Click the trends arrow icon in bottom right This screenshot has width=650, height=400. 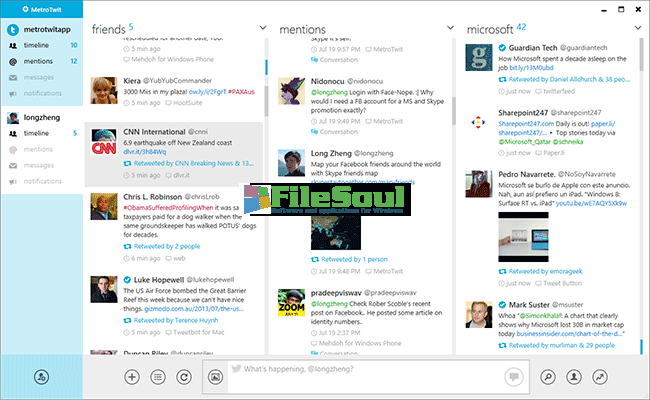click(601, 377)
